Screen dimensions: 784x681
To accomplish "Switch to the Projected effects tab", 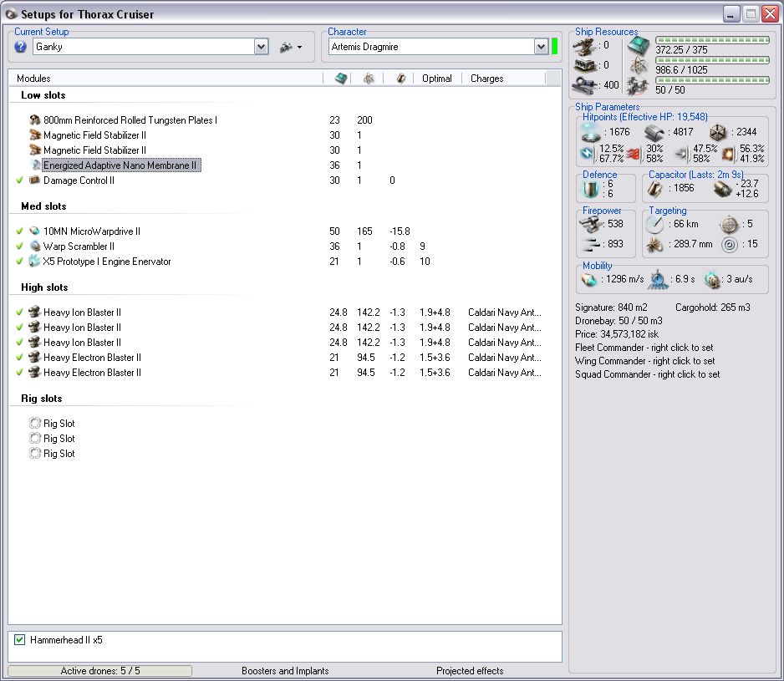I will 470,671.
